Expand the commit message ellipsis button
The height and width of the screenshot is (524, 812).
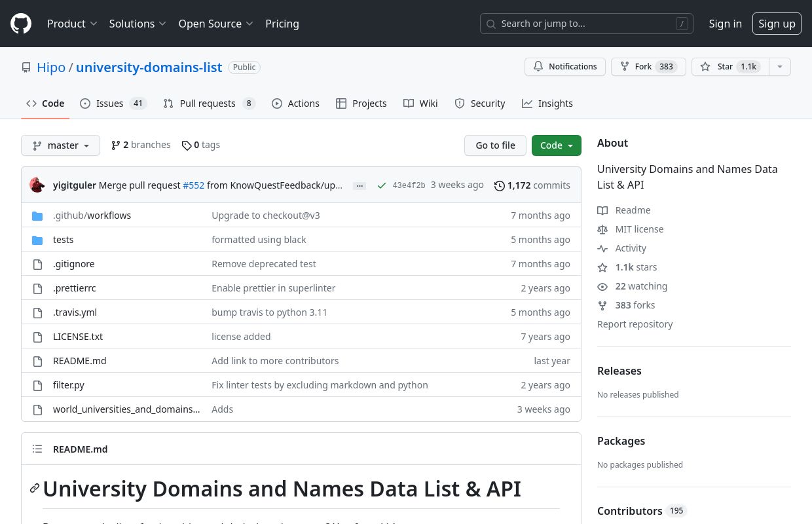click(x=360, y=185)
